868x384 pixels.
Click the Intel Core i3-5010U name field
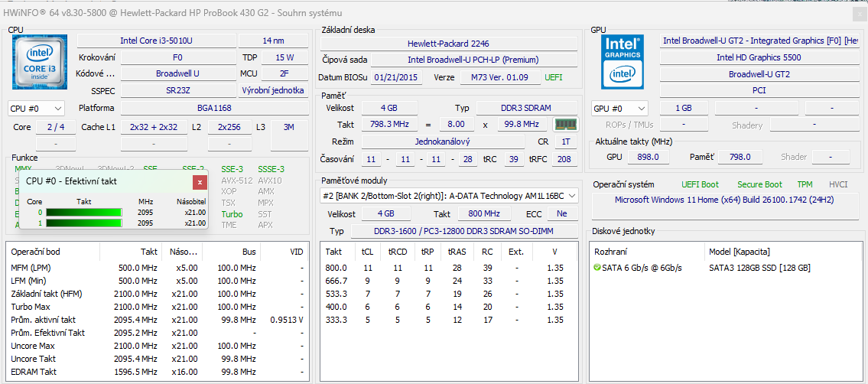coord(156,41)
